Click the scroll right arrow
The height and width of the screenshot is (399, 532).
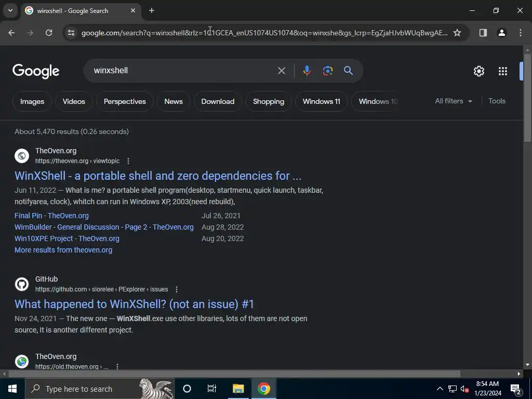(519, 374)
